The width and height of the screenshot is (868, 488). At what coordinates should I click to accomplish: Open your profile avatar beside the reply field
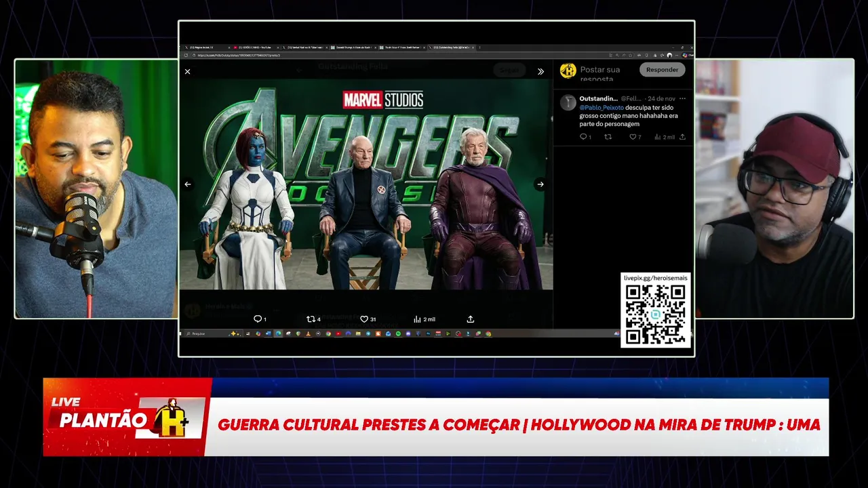tap(568, 70)
